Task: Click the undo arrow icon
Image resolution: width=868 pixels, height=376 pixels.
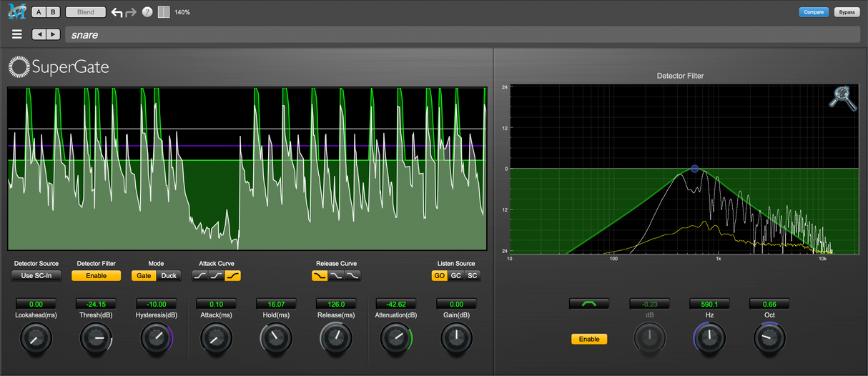Action: coord(117,13)
